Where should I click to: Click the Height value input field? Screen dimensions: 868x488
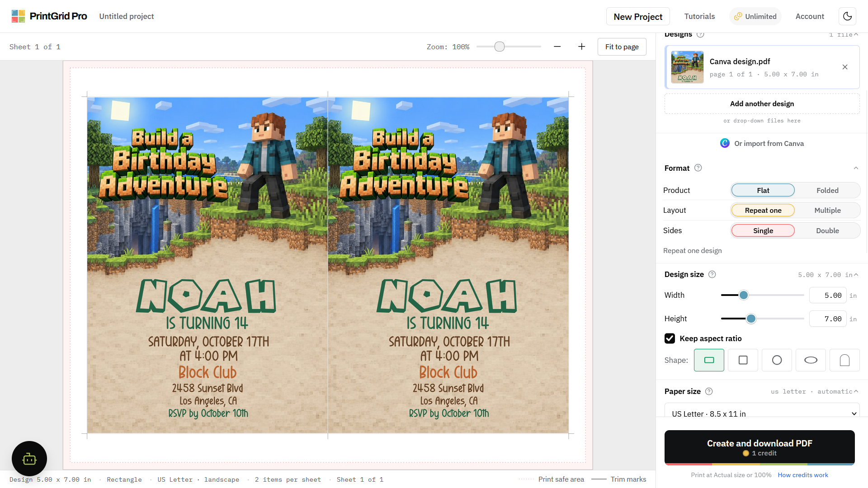point(828,319)
